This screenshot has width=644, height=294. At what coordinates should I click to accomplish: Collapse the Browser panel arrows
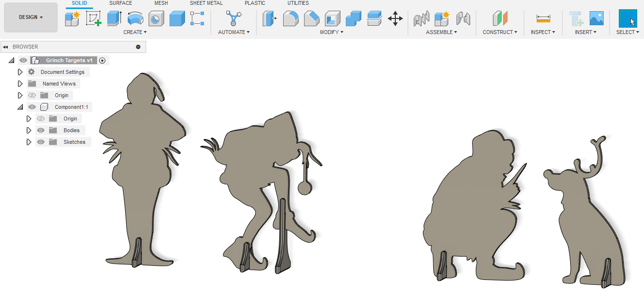(x=5, y=47)
